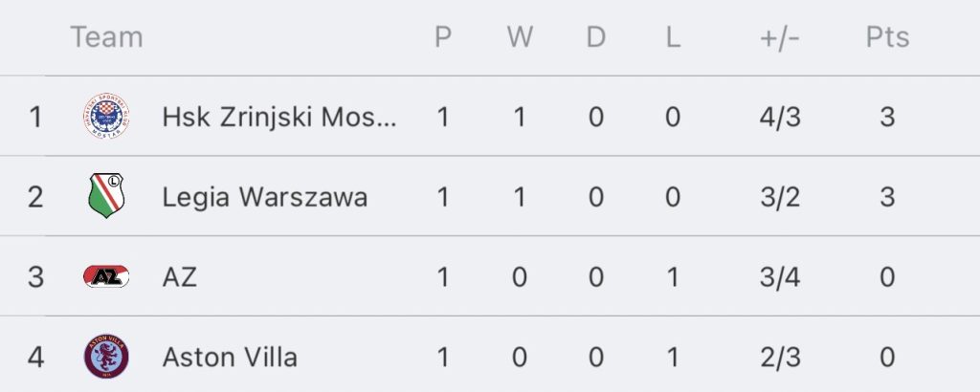Click the L column header
The image size is (980, 392).
tap(673, 37)
